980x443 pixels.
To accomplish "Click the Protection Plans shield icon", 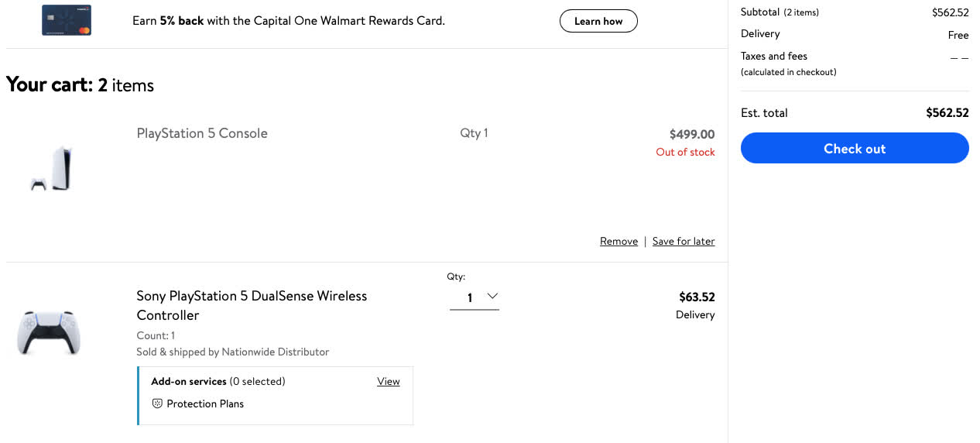I will coord(157,404).
